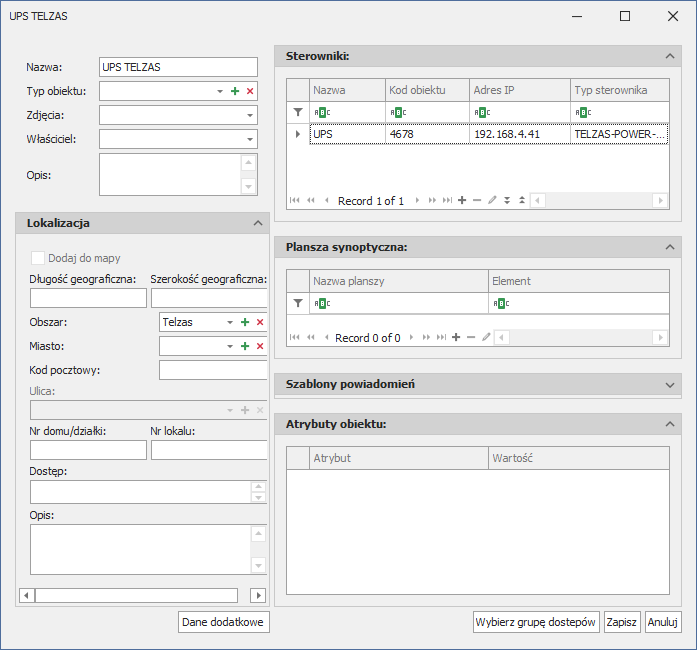Image resolution: width=697 pixels, height=650 pixels.
Task: Open Nazwa planszy filter condition icon
Action: [322, 304]
